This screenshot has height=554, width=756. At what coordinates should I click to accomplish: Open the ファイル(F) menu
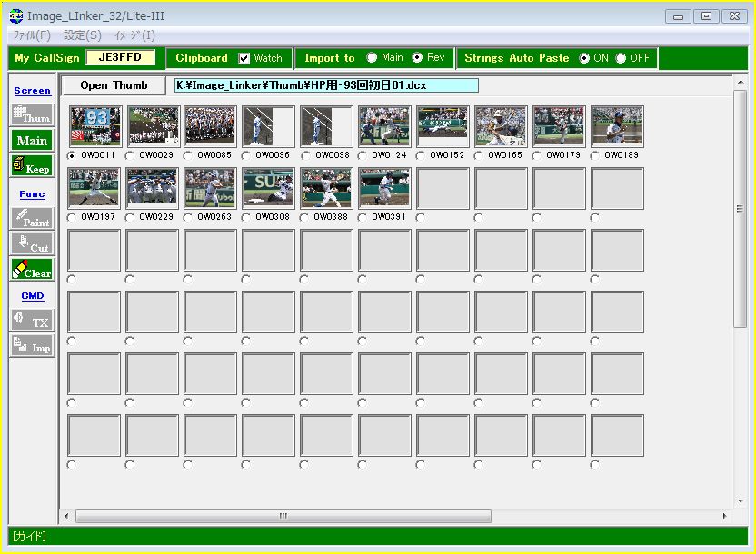click(31, 35)
